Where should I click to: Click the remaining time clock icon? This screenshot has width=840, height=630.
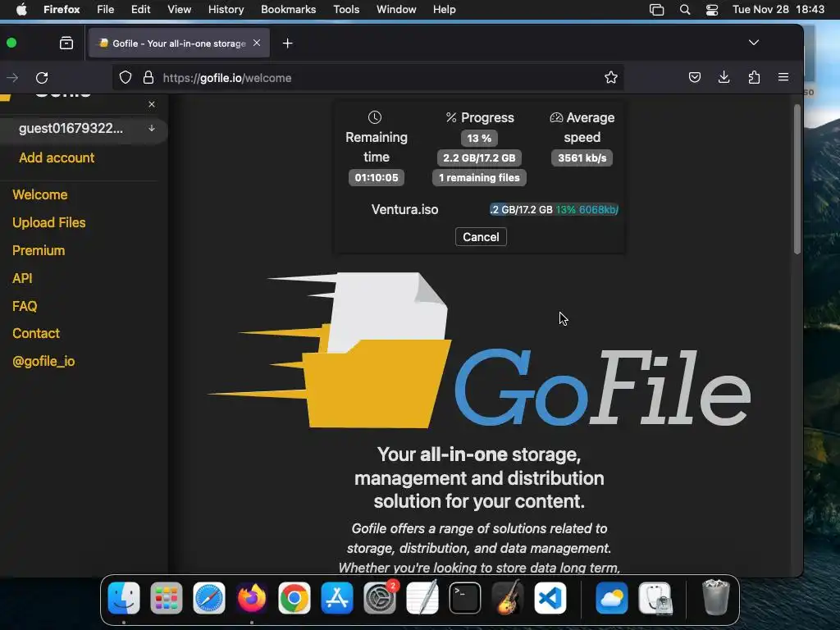pos(374,117)
